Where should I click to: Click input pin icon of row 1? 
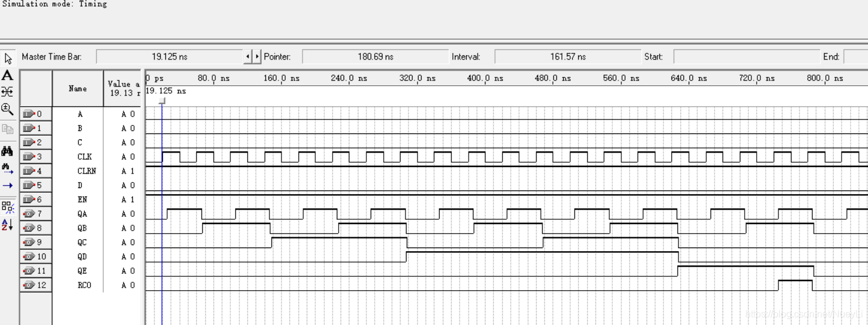(29, 128)
